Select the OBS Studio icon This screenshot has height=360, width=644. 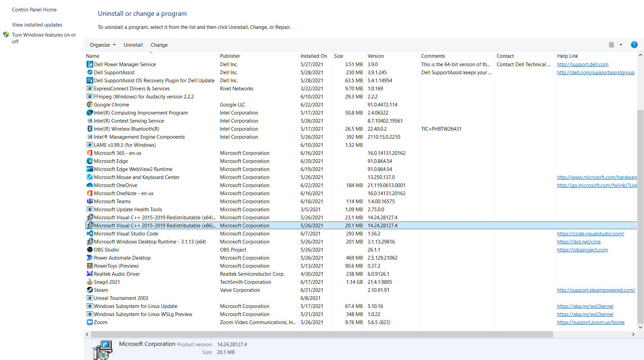[90, 250]
